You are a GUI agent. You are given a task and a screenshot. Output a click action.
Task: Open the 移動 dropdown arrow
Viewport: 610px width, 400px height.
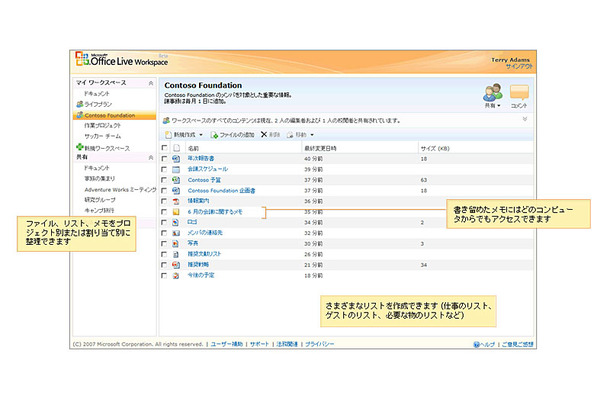pyautogui.click(x=312, y=135)
